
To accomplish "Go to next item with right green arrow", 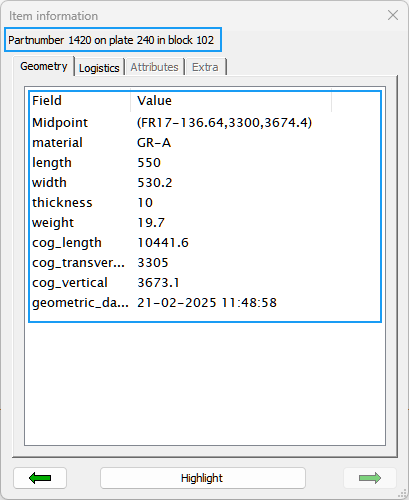I will (370, 478).
